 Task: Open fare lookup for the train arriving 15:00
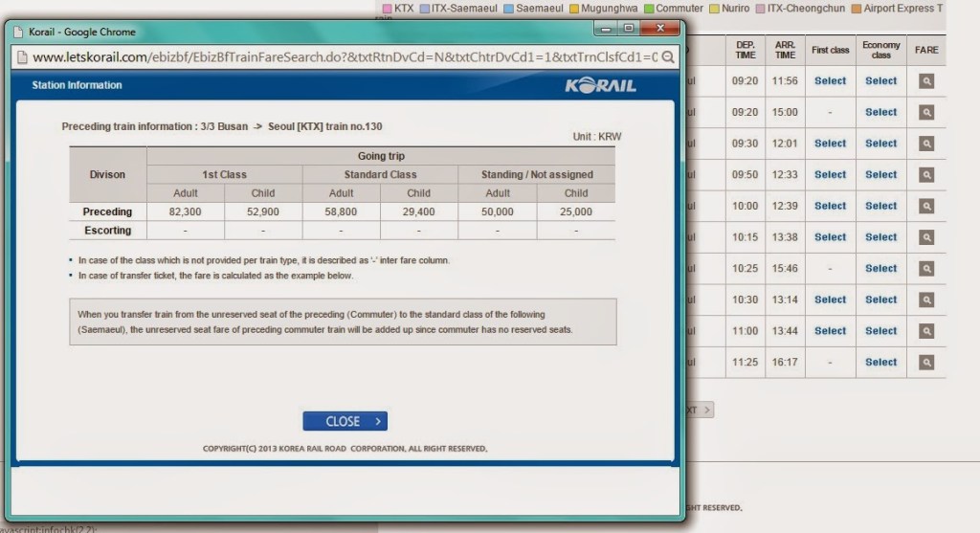click(x=925, y=112)
